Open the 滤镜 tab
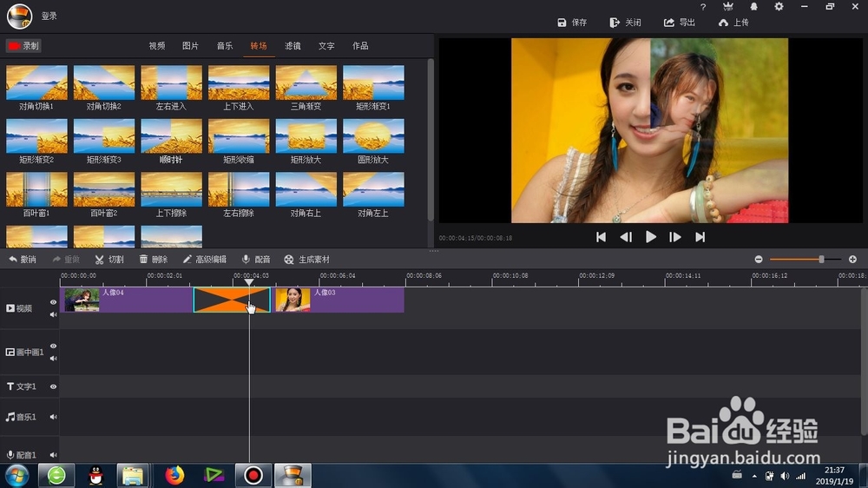The height and width of the screenshot is (488, 868). [293, 46]
